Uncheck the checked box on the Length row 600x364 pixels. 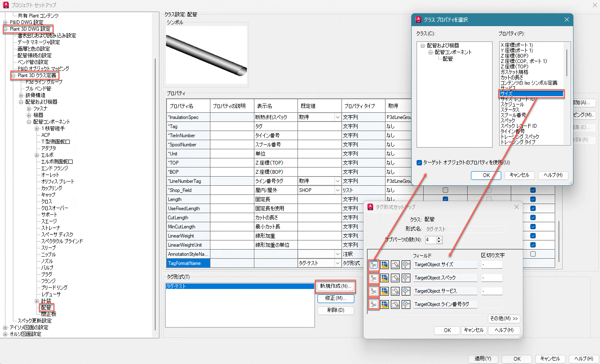pyautogui.click(x=446, y=199)
